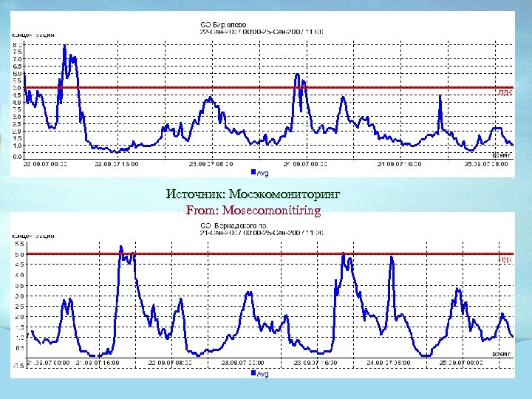Click the 'концентрация' axis label of the bottom chart
532x399 pixels.
[33, 236]
